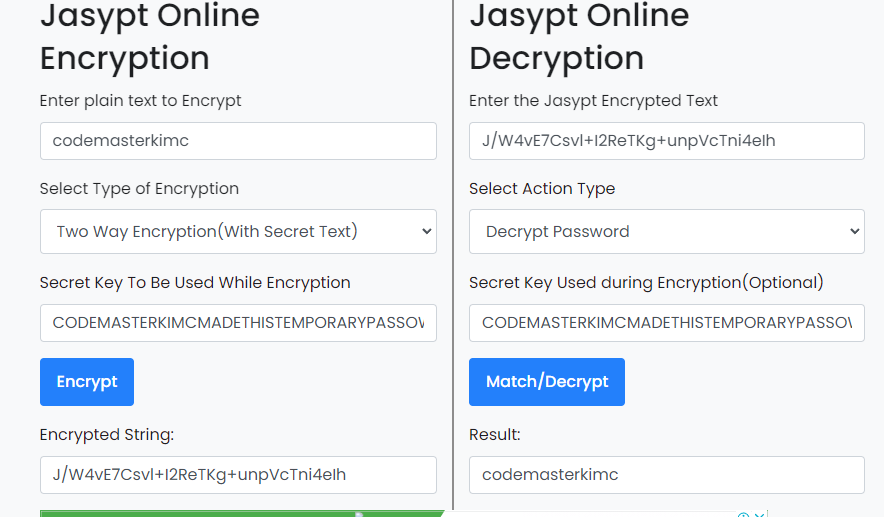Click the 'Select Action Type' label

click(x=542, y=189)
